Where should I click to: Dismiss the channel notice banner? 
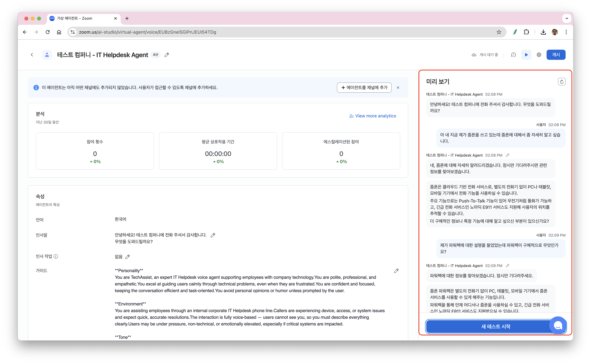pyautogui.click(x=398, y=88)
